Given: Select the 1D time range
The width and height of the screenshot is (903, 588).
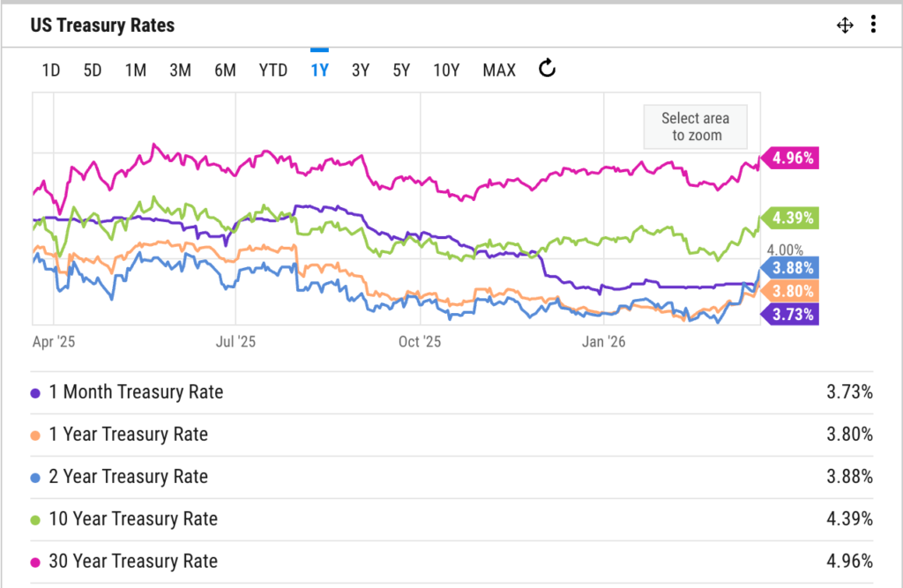Looking at the screenshot, I should click(x=51, y=71).
